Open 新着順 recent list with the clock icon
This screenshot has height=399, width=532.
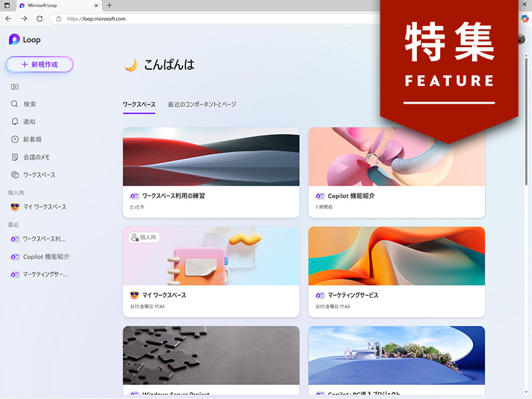32,140
